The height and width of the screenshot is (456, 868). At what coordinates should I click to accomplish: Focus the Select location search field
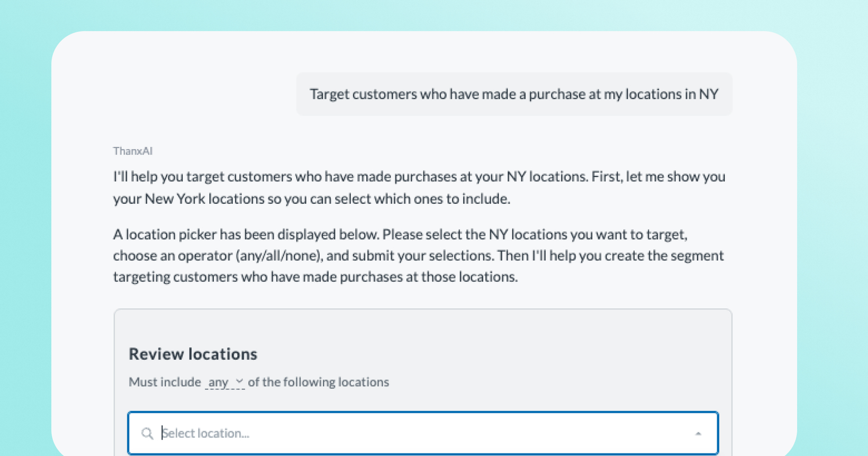click(x=423, y=433)
